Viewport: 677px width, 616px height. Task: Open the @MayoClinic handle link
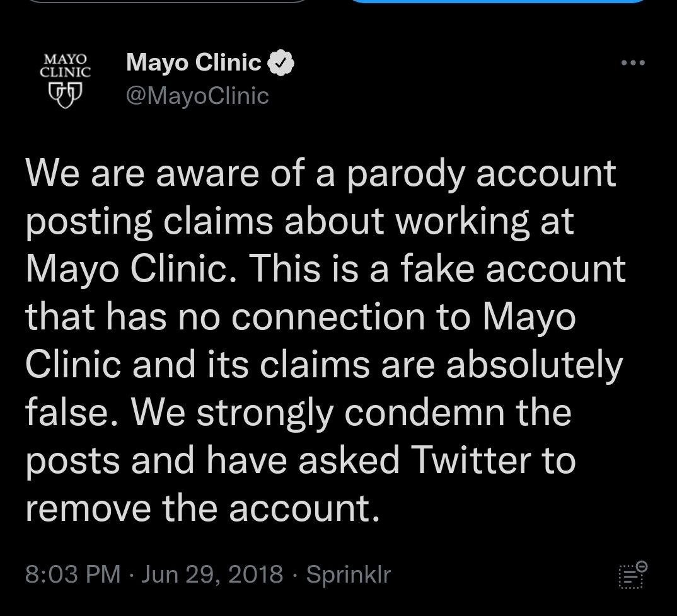197,96
